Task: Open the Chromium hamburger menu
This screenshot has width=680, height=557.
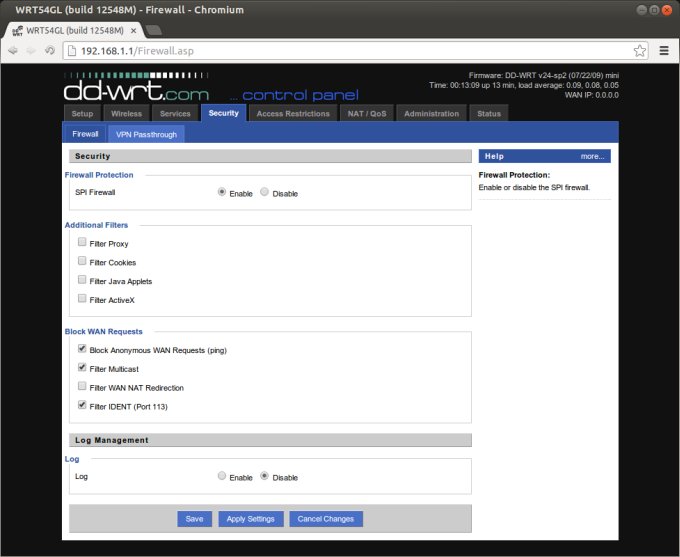Action: pos(664,51)
